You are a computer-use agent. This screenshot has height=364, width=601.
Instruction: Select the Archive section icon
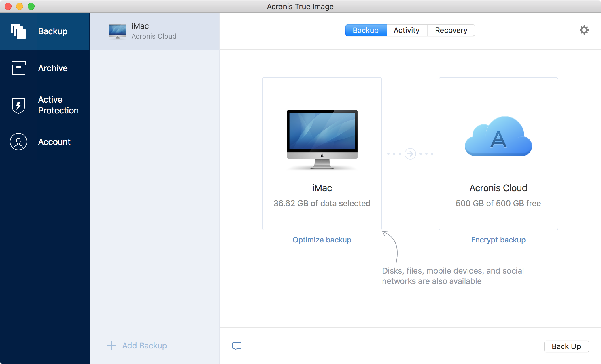(x=18, y=67)
